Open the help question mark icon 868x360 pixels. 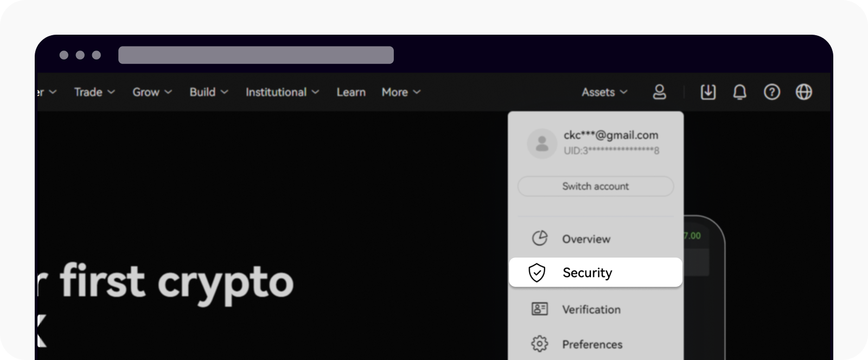(772, 92)
